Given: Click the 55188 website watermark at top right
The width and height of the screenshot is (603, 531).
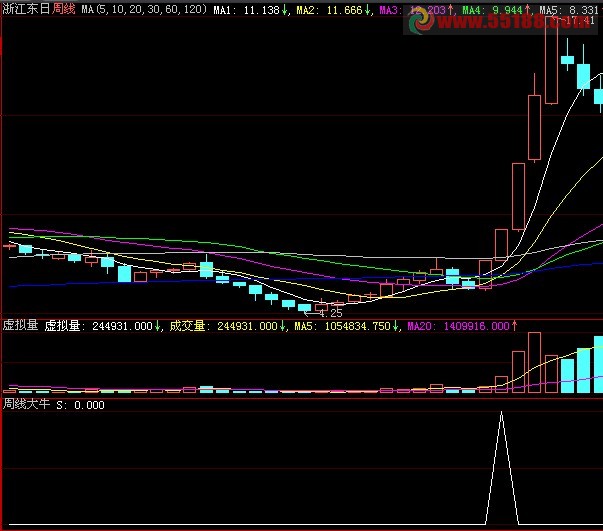Looking at the screenshot, I should point(510,22).
